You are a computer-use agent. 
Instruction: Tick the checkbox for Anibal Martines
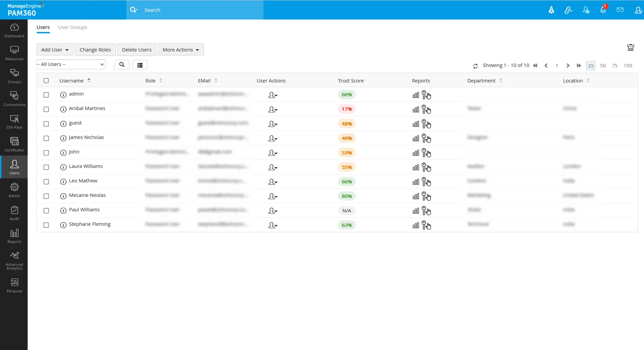[46, 109]
